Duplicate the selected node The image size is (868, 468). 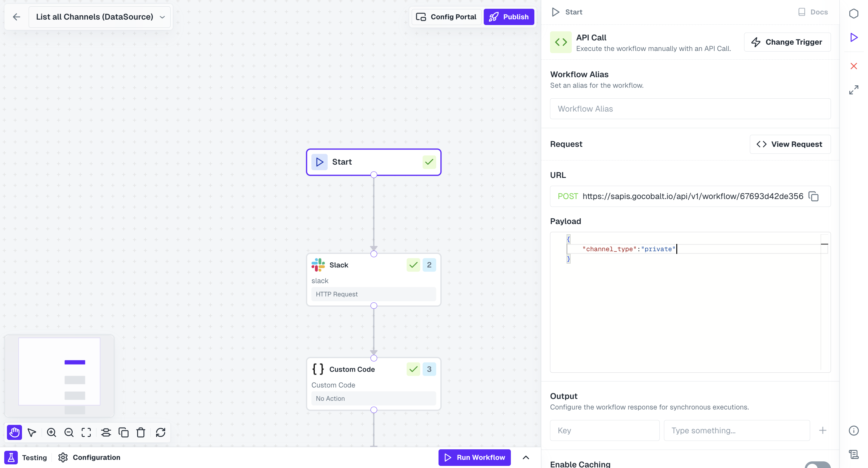pos(123,432)
